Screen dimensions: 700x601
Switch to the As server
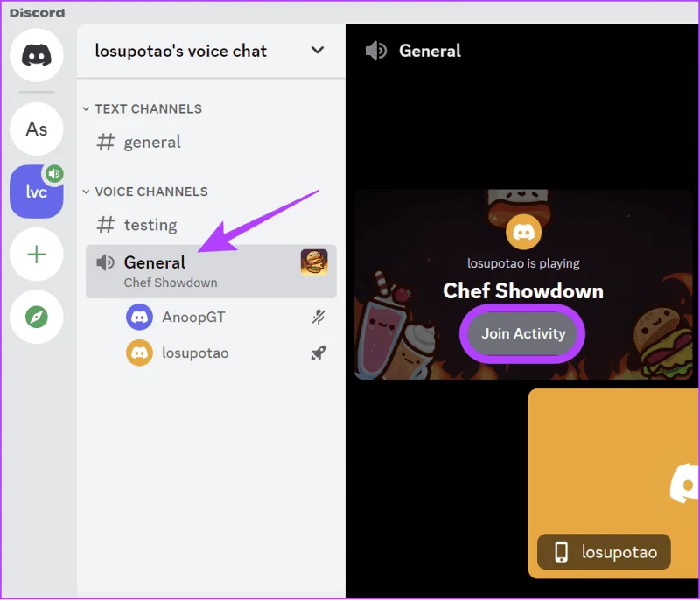(x=36, y=129)
